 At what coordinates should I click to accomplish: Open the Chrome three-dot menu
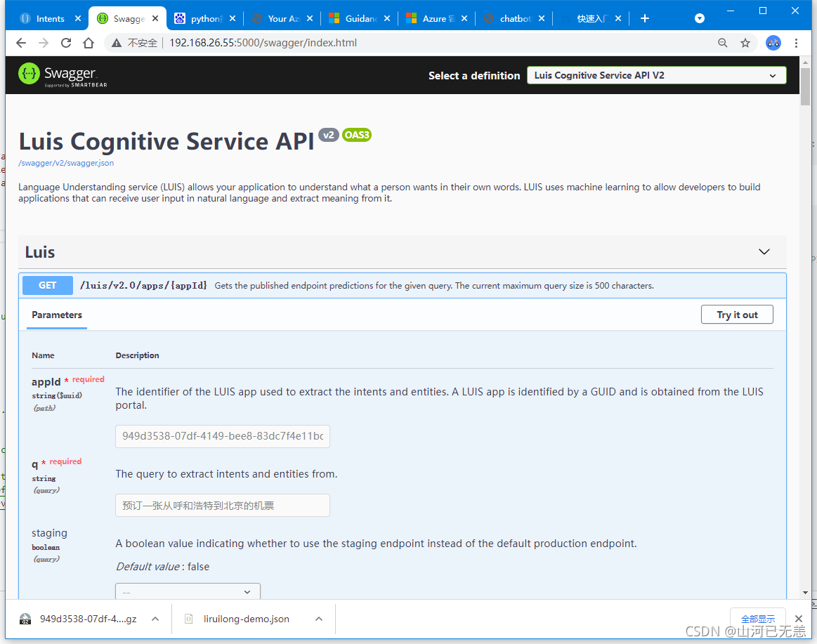(x=796, y=43)
